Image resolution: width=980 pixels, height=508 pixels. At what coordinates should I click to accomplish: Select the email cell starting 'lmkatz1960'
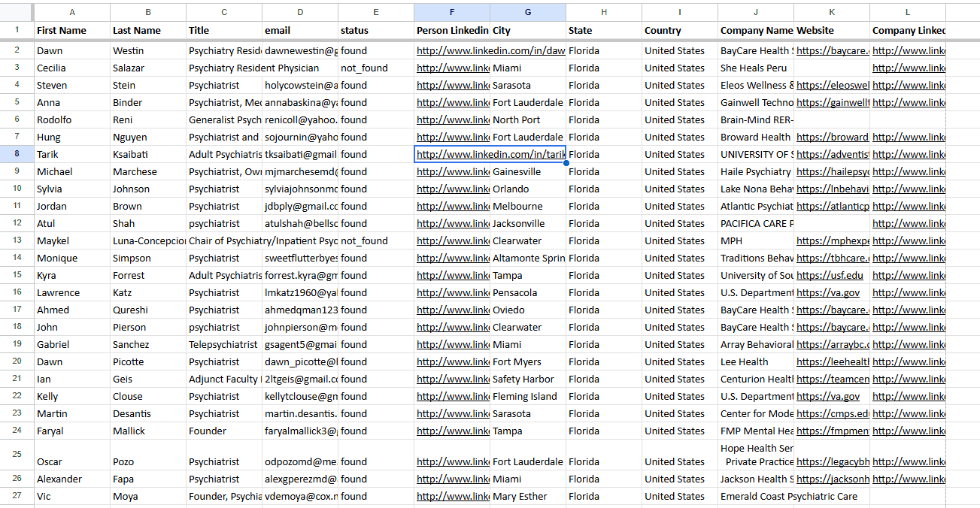(300, 293)
